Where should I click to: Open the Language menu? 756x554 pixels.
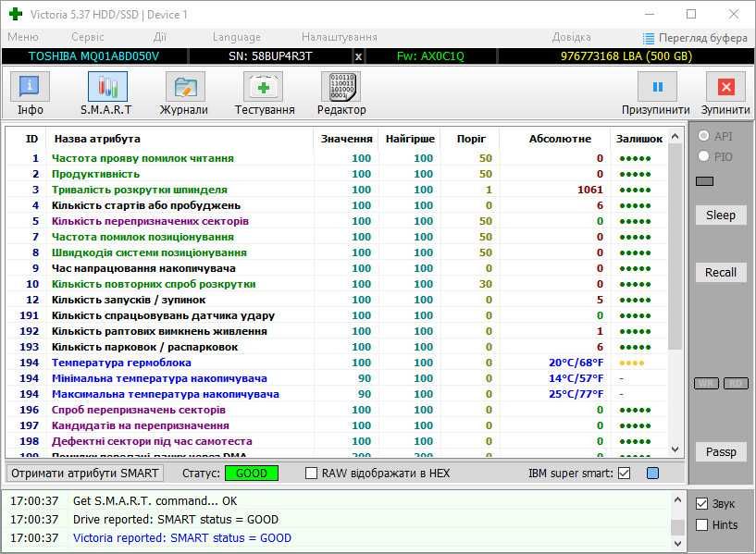236,37
